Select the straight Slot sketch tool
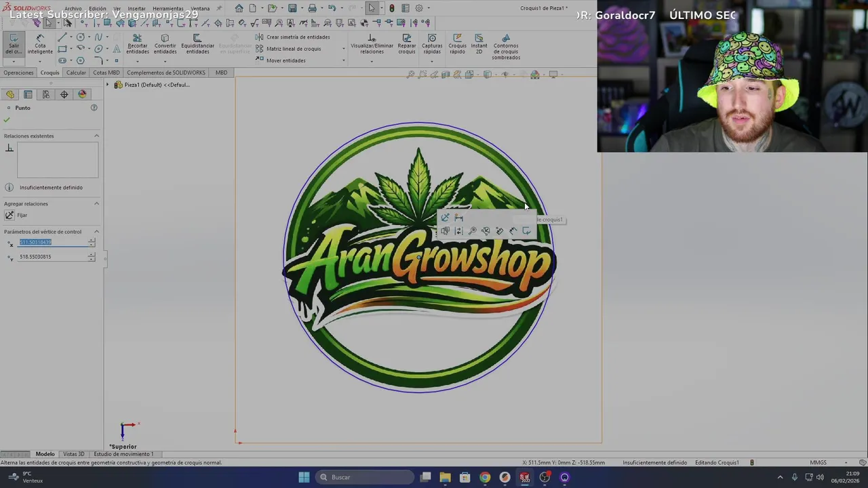Viewport: 868px width, 488px height. point(62,60)
